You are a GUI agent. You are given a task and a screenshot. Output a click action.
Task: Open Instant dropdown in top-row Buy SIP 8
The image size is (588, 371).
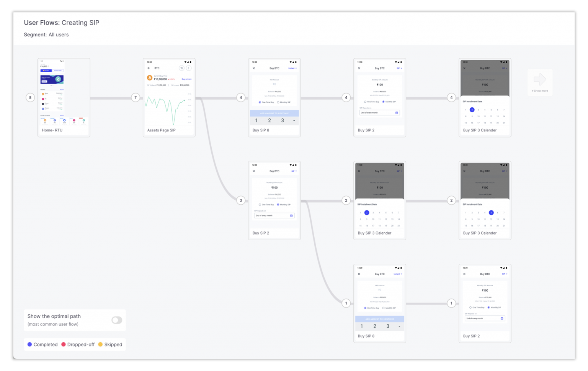[x=292, y=68]
